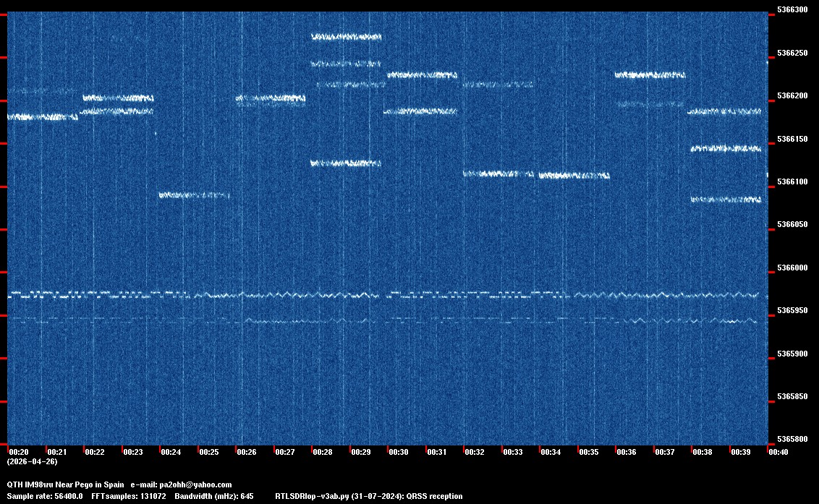The image size is (819, 504).
Task: Select the 00:30 time marker
Action: pos(399,452)
